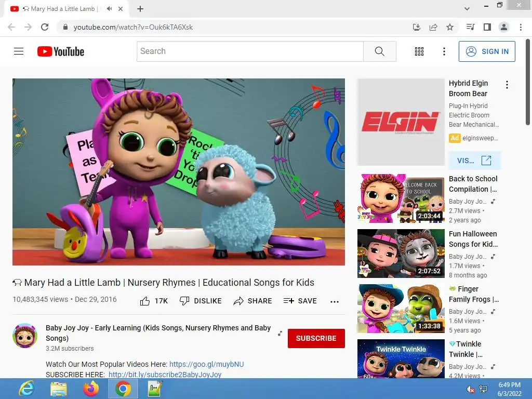Screen dimensions: 532x399
Task: Open Hybrid Elgin Broom Bear ad title
Action: pos(468,88)
